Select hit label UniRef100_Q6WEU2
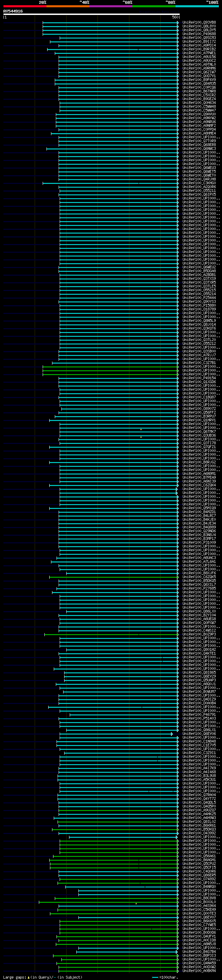222x980 pixels. [199, 267]
